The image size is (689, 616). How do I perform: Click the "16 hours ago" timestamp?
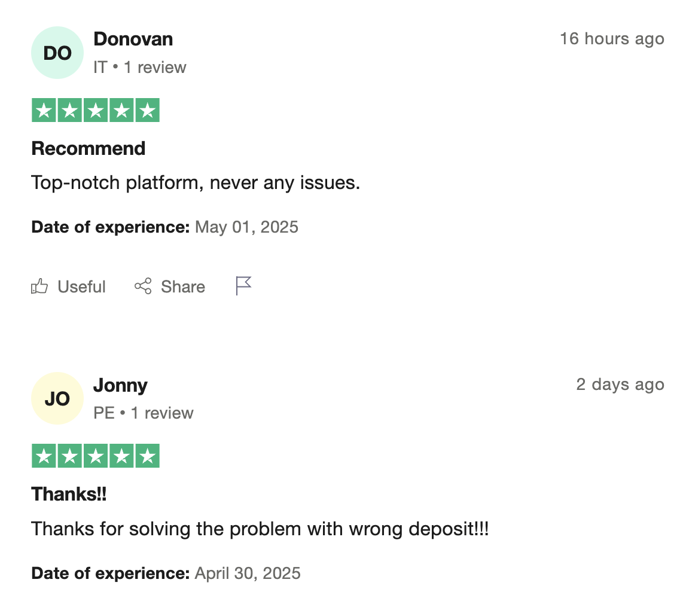pos(612,39)
